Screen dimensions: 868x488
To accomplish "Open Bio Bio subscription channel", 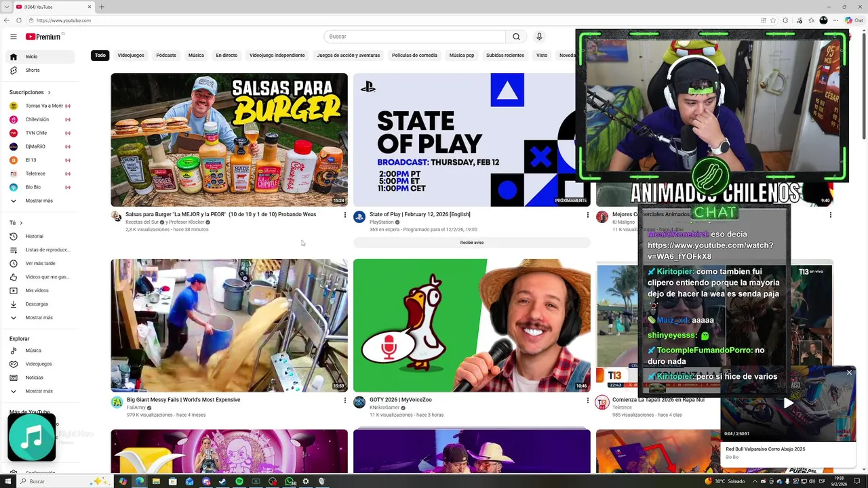I will (41, 187).
